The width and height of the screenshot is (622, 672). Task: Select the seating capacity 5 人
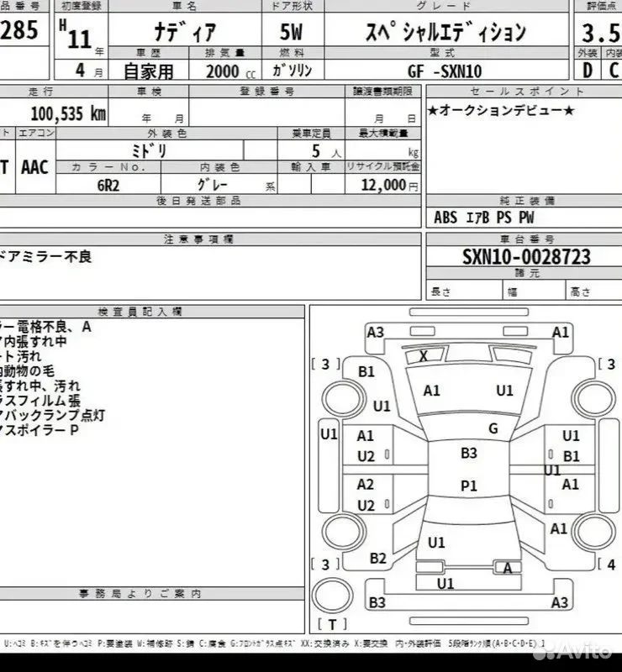coord(326,151)
